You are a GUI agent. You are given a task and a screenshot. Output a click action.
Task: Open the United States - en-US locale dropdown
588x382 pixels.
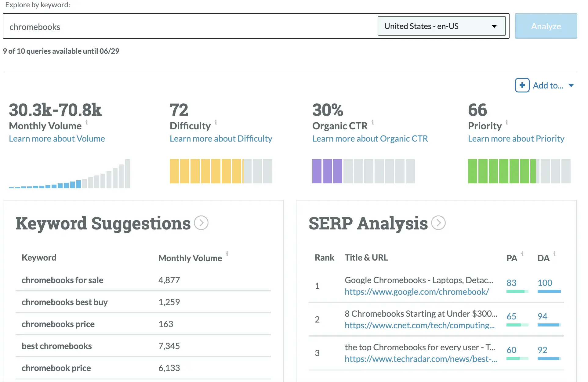(x=442, y=26)
